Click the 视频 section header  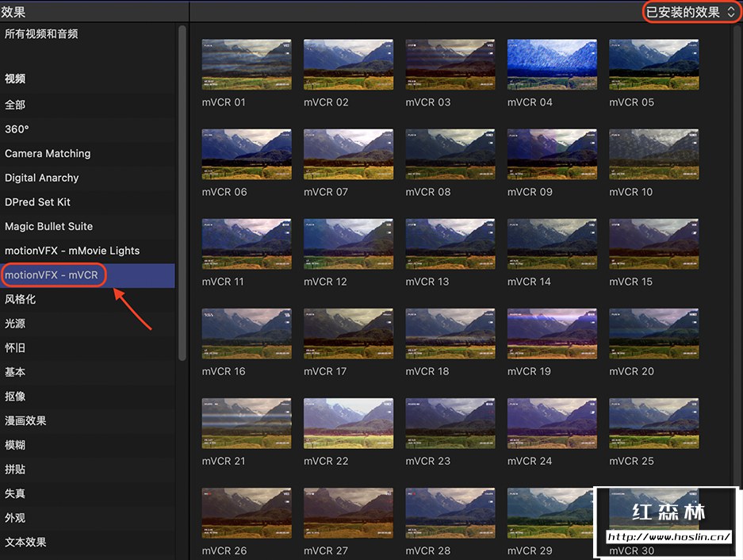[x=15, y=79]
